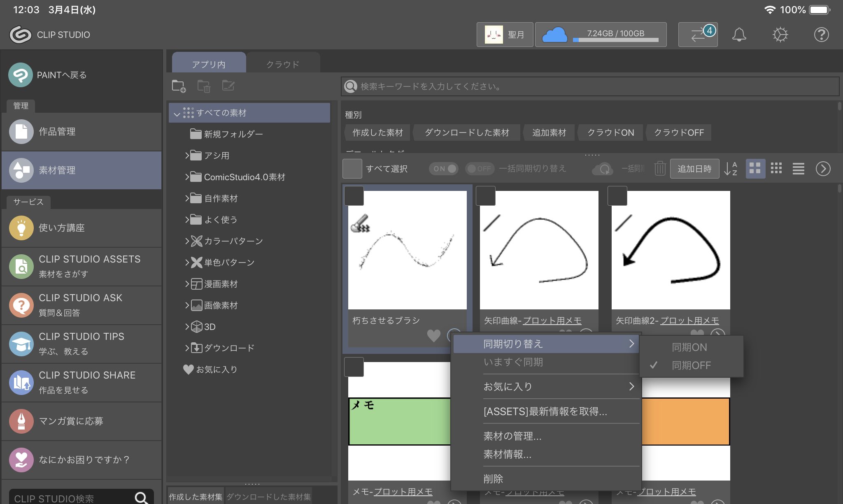The width and height of the screenshot is (843, 504).
Task: Favorite the 朽ちさせるブラシ material heart
Action: coord(433,335)
